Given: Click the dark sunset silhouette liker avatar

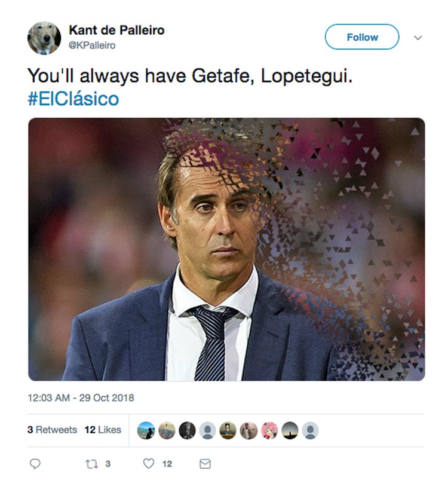Looking at the screenshot, I should [x=290, y=430].
